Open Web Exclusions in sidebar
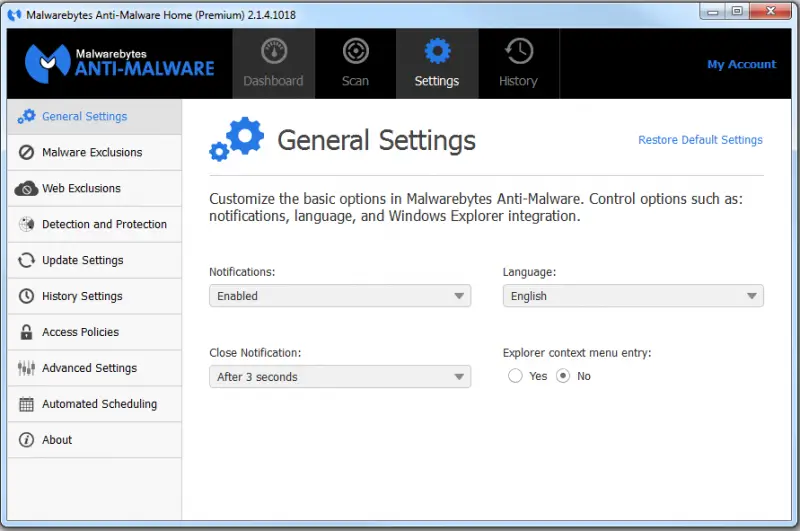Viewport: 800px width, 531px height. point(95,189)
